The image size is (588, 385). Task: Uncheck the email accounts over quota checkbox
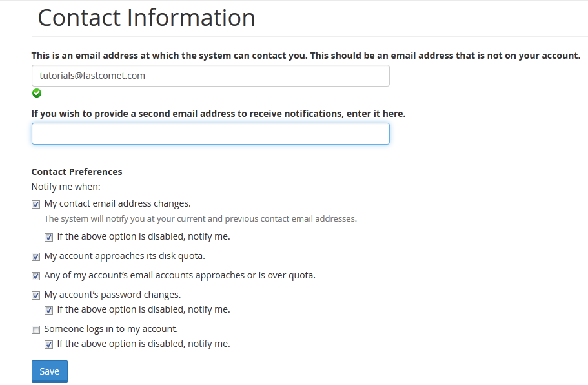(x=36, y=276)
